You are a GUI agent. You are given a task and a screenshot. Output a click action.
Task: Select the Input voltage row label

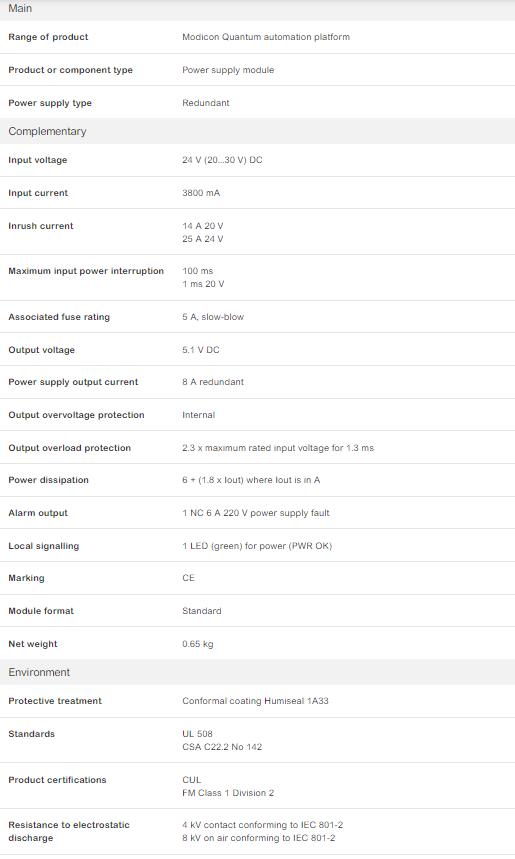(x=38, y=160)
